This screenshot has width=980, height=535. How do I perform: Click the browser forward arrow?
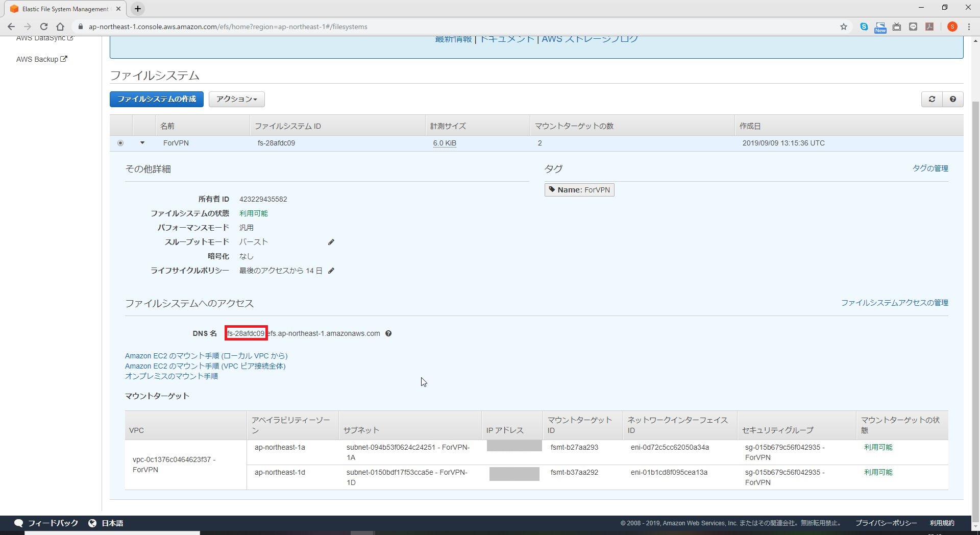28,27
